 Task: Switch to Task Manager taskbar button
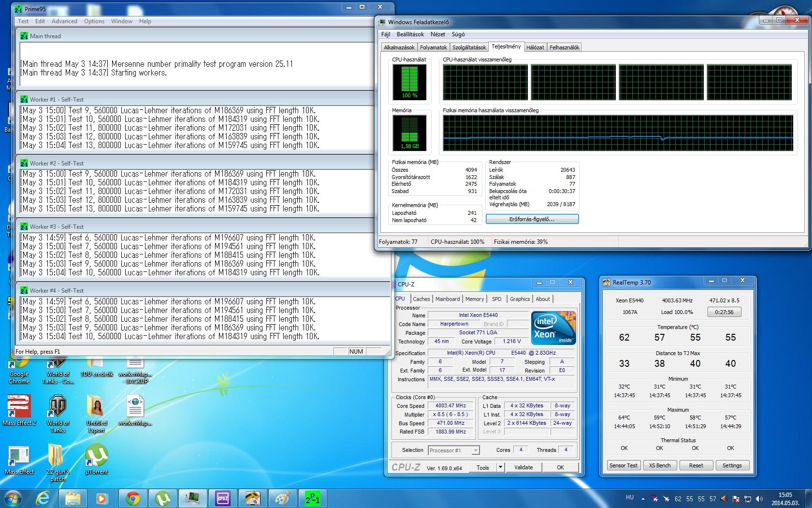tap(193, 498)
